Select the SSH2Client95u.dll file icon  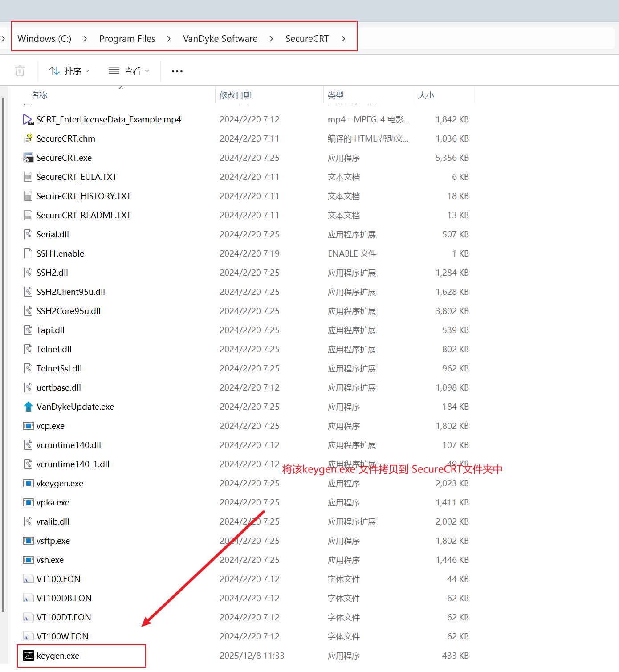click(x=28, y=292)
